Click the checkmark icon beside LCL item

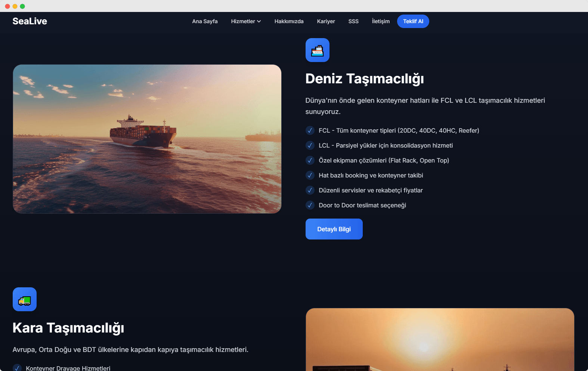click(310, 145)
